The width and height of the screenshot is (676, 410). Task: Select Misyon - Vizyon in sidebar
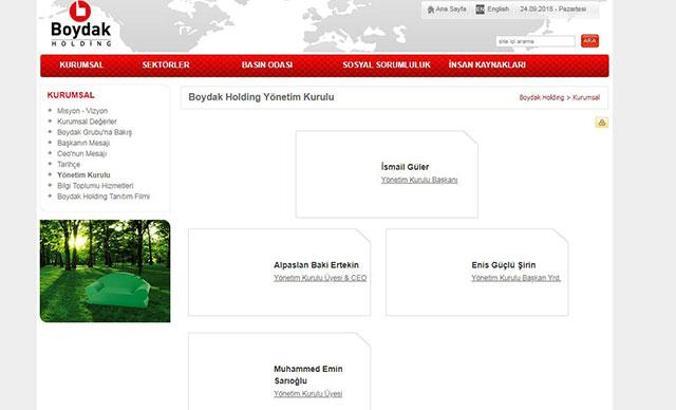click(x=82, y=110)
